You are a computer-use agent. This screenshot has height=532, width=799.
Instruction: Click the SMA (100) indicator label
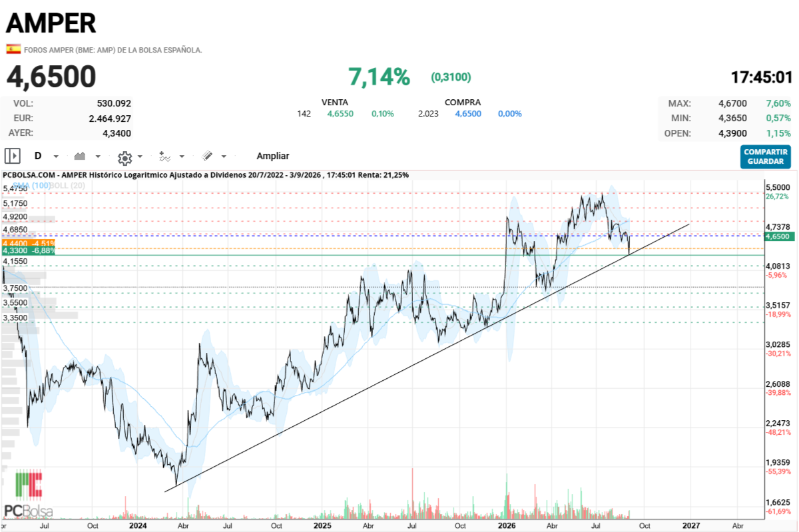(x=31, y=186)
